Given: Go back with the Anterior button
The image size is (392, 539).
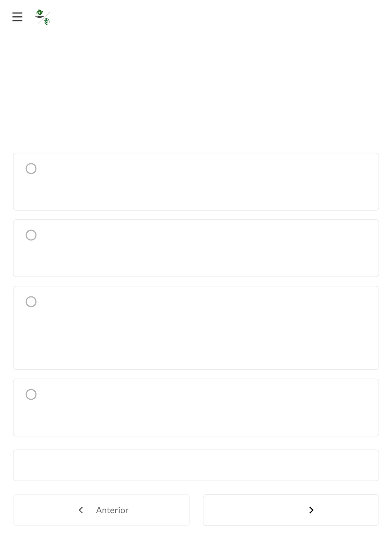Looking at the screenshot, I should click(101, 510).
